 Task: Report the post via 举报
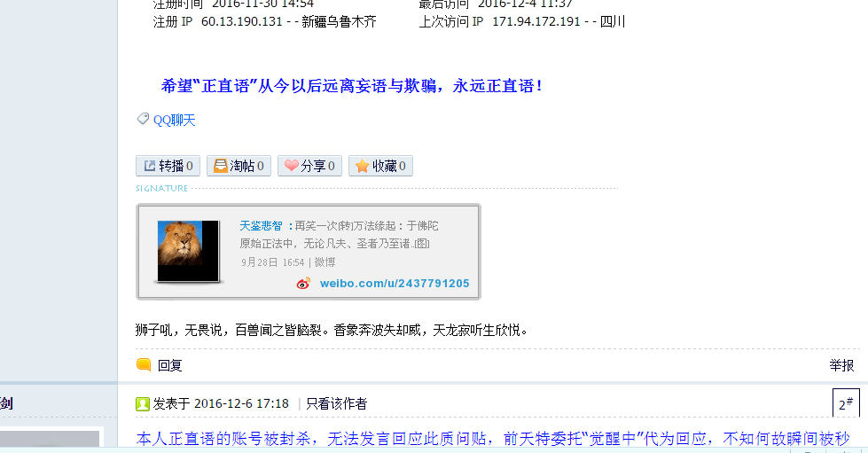click(x=841, y=365)
